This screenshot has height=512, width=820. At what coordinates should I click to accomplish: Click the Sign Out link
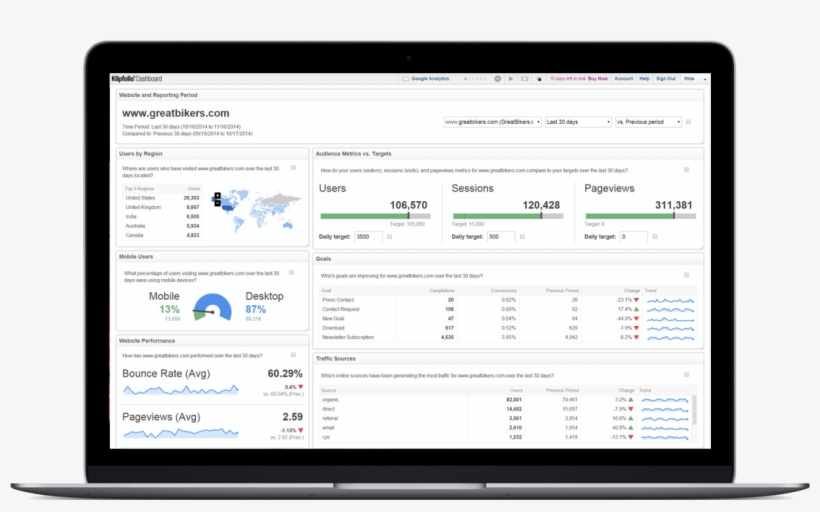click(x=665, y=78)
